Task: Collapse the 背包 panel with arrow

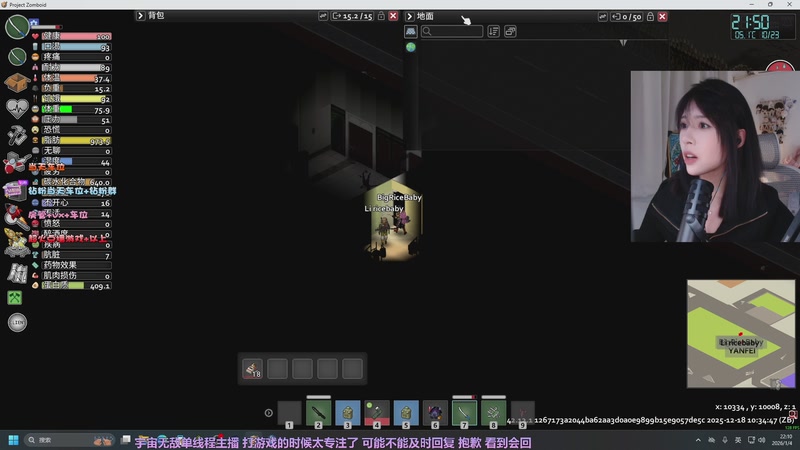Action: tap(140, 16)
